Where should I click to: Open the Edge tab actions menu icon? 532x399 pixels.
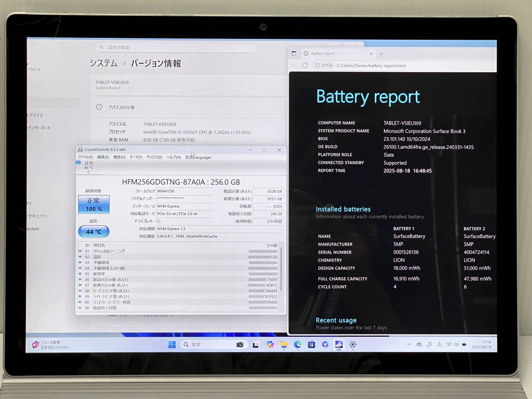(294, 54)
